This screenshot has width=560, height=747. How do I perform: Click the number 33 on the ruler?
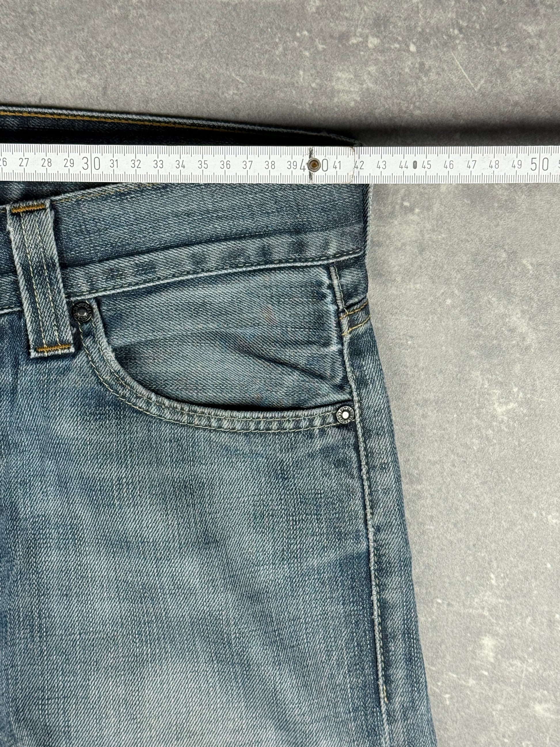click(x=158, y=164)
